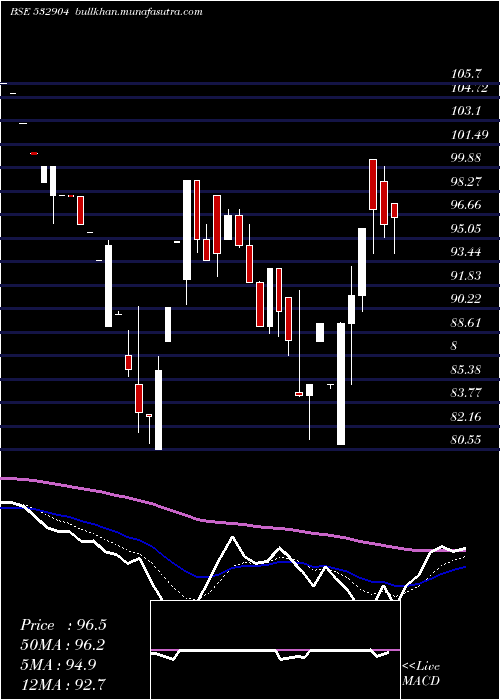The height and width of the screenshot is (700, 500).
Task: Click the 101.49 price level label
Action: click(x=469, y=134)
